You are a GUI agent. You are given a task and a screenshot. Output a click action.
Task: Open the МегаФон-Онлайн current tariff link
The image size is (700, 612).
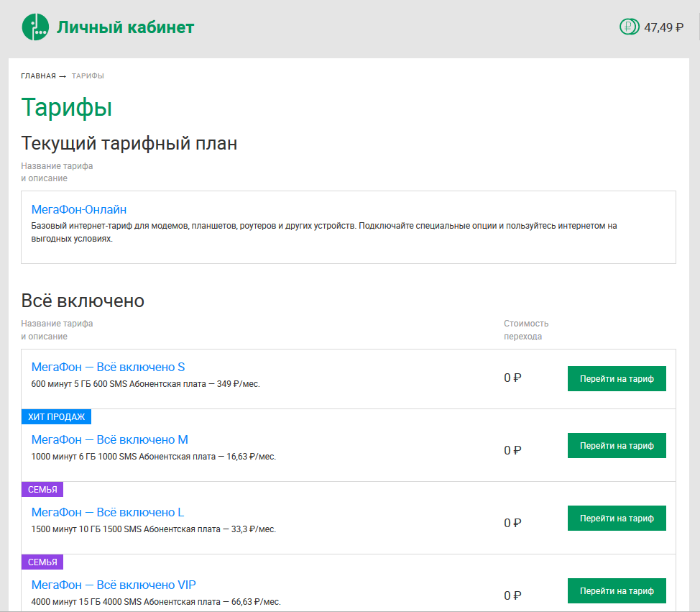pos(79,209)
